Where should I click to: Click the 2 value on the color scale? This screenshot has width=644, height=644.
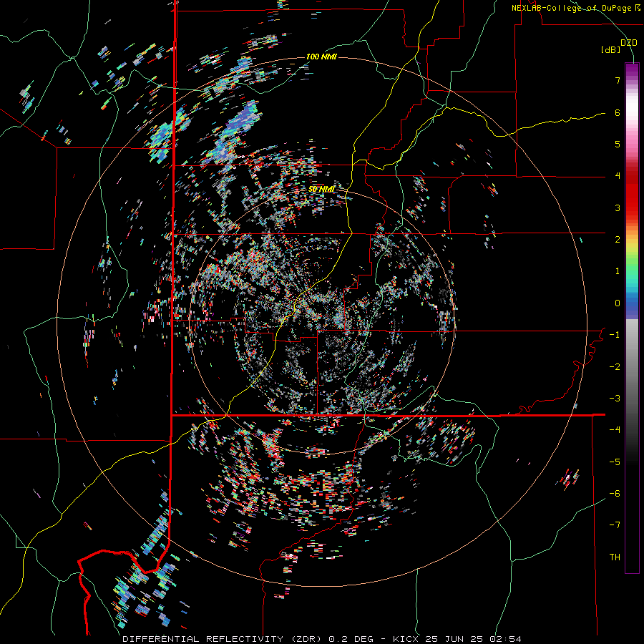pos(618,240)
